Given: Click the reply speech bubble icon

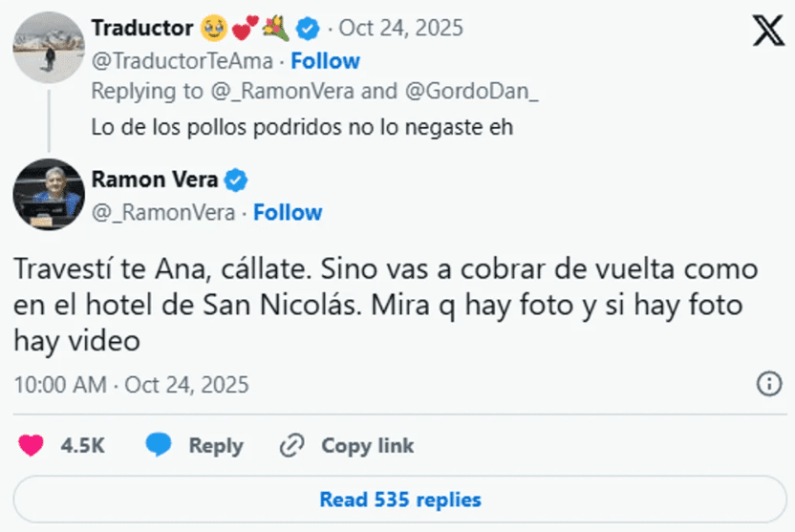Looking at the screenshot, I should coord(159,445).
